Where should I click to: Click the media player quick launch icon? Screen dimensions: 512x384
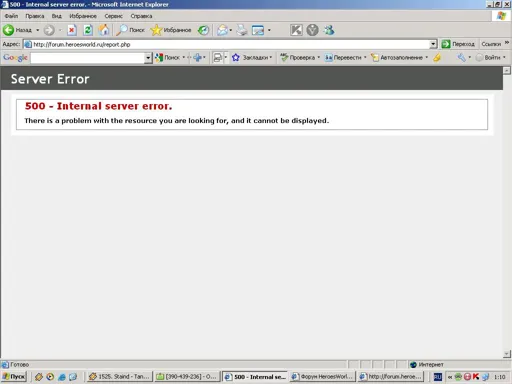[x=50, y=377]
